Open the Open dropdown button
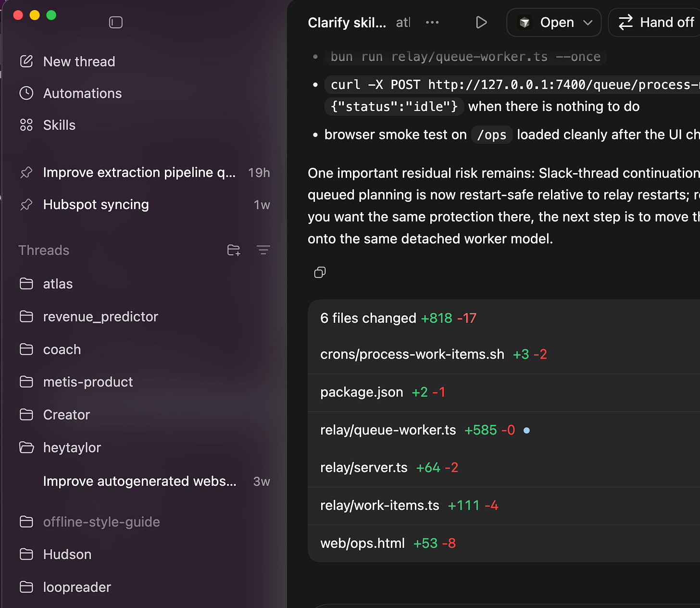The image size is (700, 608). tap(554, 23)
